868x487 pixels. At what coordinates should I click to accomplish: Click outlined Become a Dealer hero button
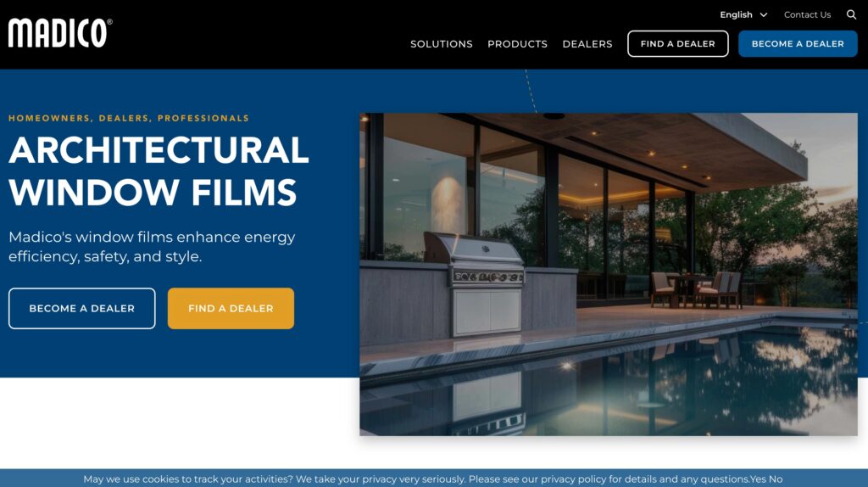point(82,308)
